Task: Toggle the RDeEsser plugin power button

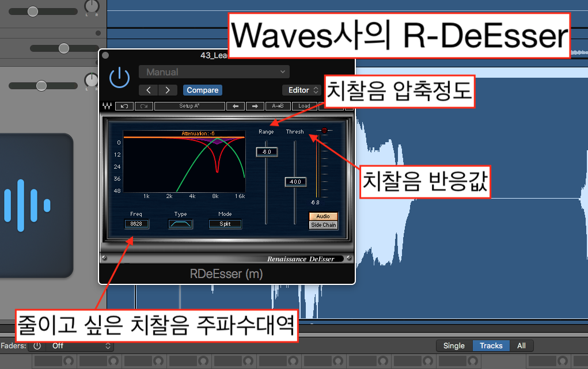Action: pyautogui.click(x=119, y=78)
